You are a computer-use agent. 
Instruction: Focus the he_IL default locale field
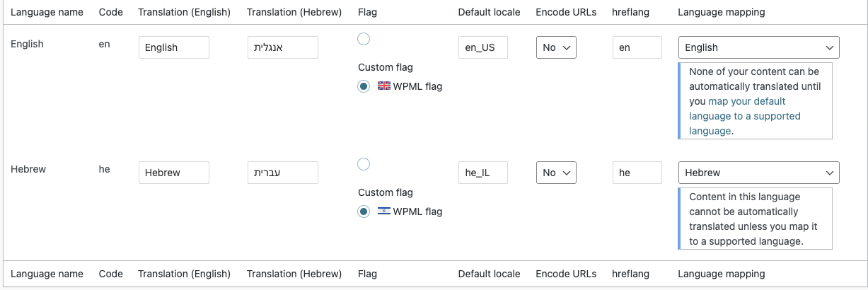pos(483,173)
